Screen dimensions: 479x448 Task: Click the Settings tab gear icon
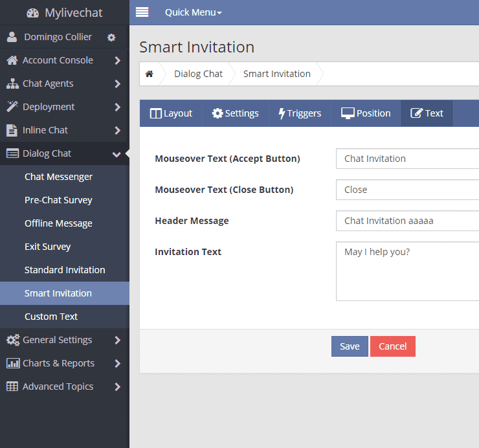click(x=217, y=113)
